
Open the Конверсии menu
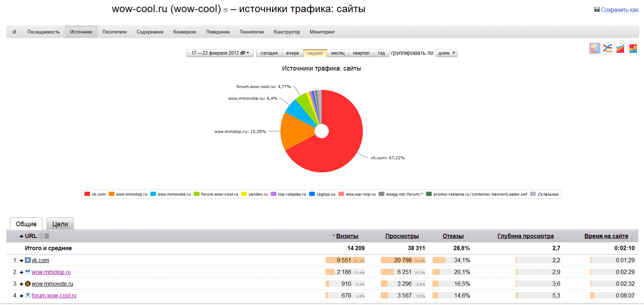pyautogui.click(x=185, y=32)
